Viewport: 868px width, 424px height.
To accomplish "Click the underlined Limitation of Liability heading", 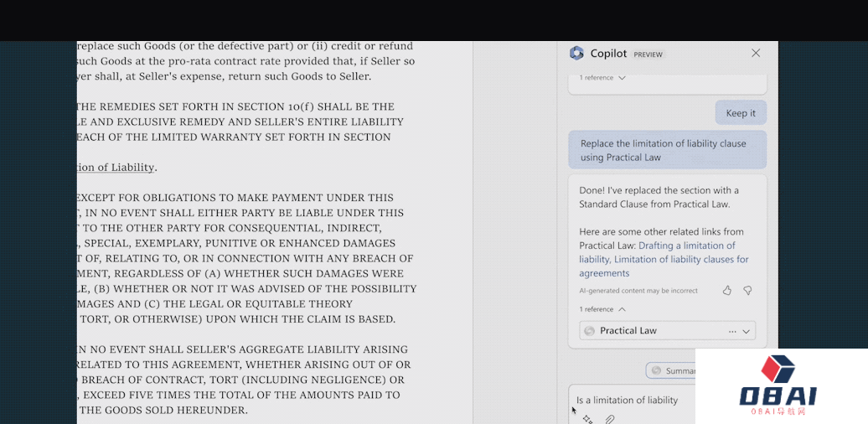I will click(x=116, y=168).
